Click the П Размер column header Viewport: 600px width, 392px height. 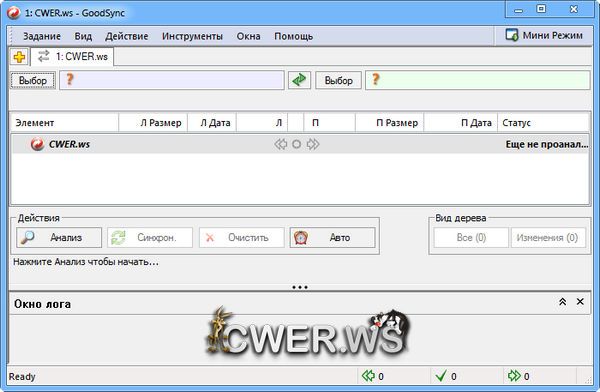click(x=390, y=123)
